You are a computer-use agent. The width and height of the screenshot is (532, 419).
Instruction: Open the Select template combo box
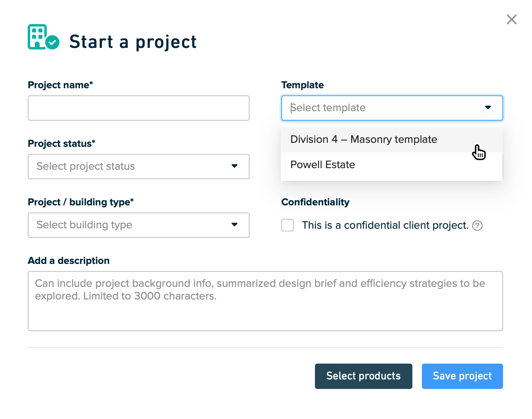392,108
